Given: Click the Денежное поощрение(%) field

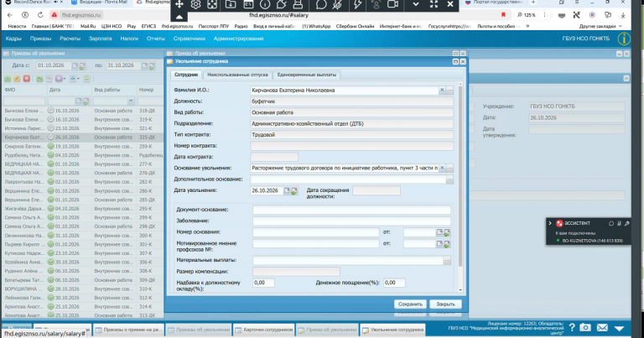Looking at the screenshot, I should [394, 283].
